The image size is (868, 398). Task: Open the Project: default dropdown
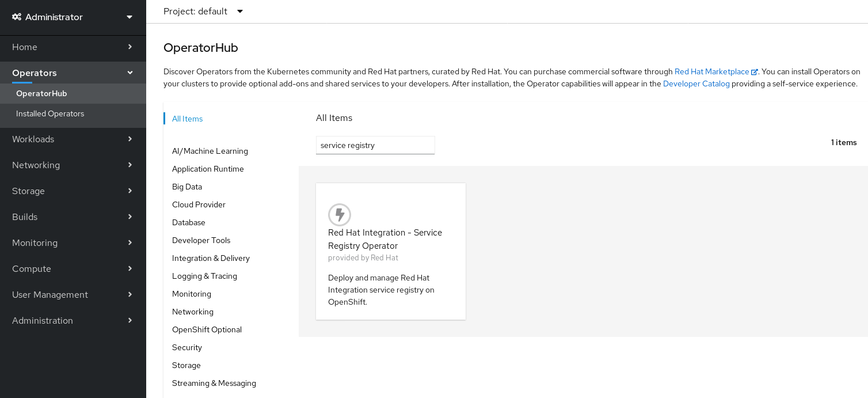pos(204,11)
